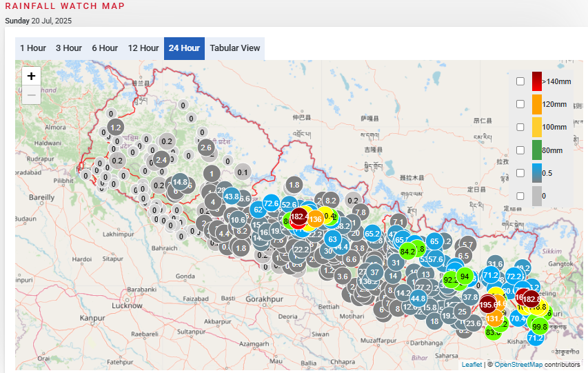
Task: Click the 195.6 dark red rainfall marker
Action: coord(489,304)
